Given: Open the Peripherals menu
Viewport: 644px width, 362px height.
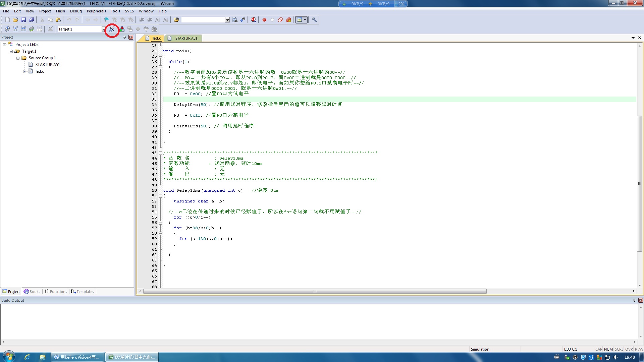Looking at the screenshot, I should pyautogui.click(x=96, y=11).
